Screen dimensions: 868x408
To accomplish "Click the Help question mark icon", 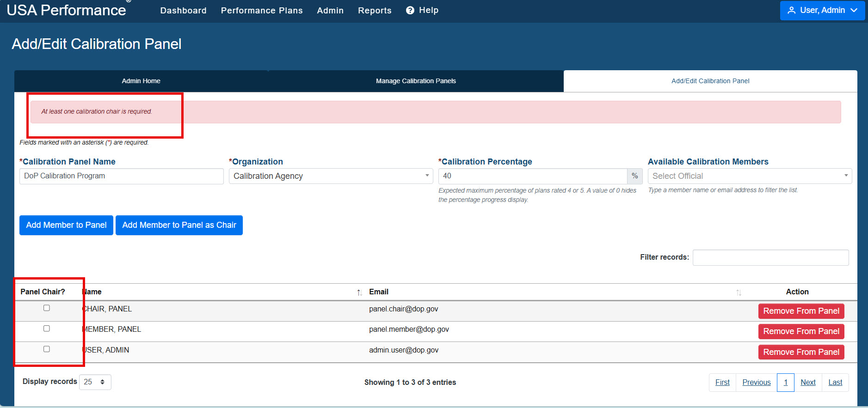I will (410, 10).
